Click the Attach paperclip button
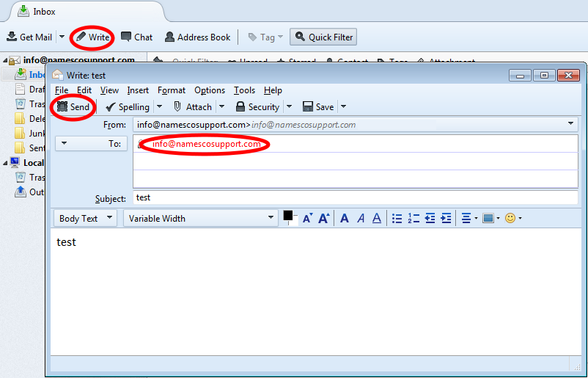Viewport: 588px width, 378px height. click(x=193, y=107)
